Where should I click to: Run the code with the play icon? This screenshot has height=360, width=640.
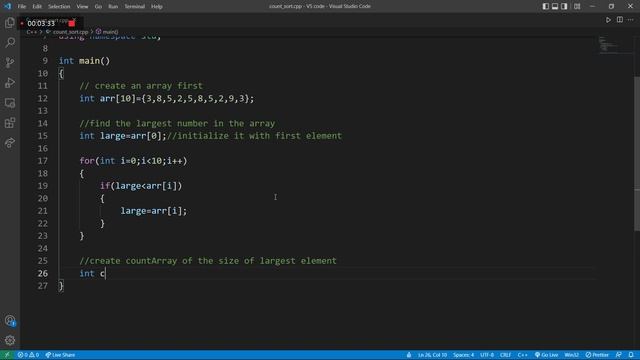tap(608, 20)
